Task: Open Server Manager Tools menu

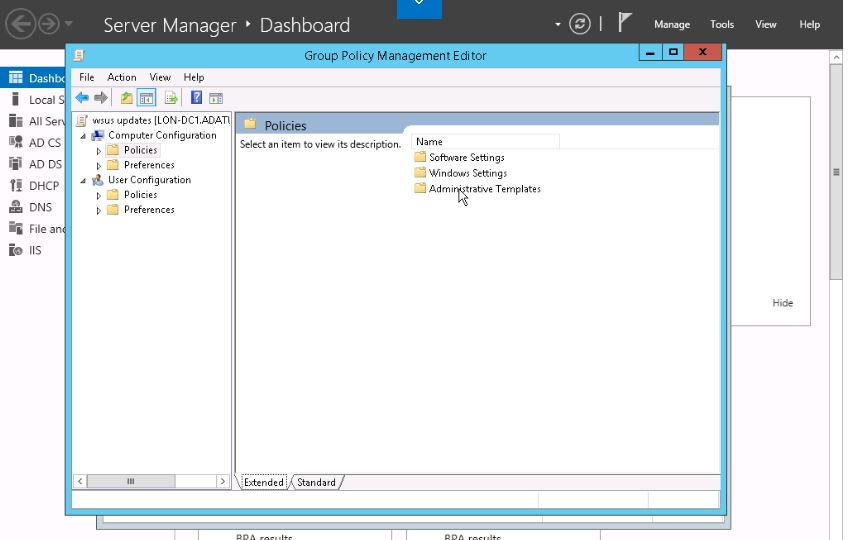Action: click(x=722, y=24)
